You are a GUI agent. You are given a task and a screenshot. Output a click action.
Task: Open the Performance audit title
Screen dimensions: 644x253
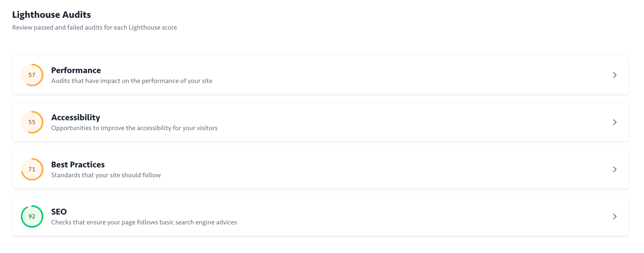click(76, 70)
